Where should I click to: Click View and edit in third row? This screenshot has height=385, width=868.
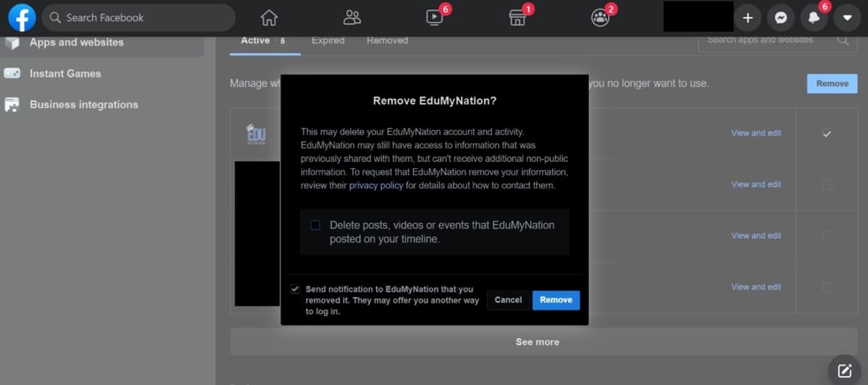756,236
